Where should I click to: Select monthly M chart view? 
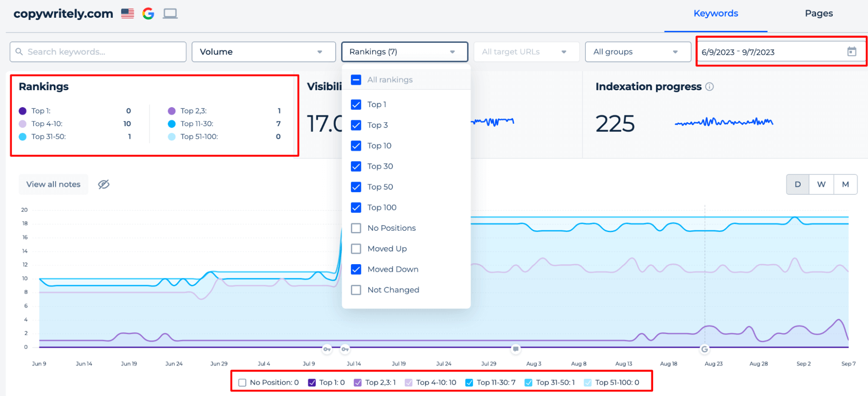845,184
